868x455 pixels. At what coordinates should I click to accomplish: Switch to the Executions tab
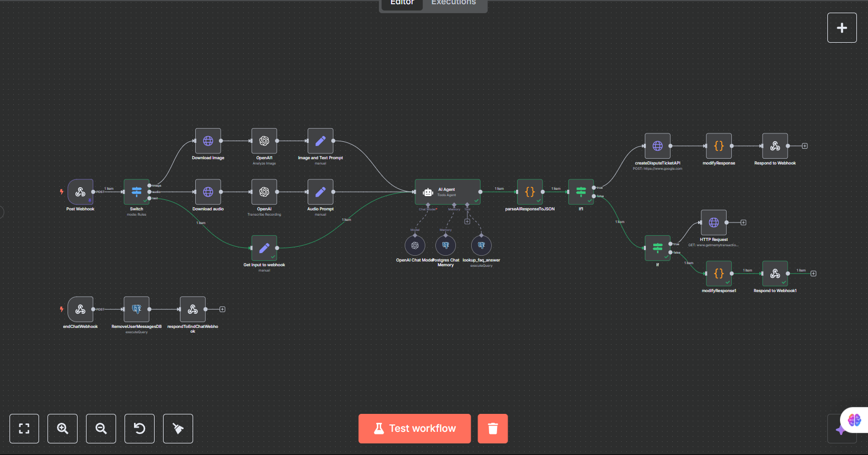(x=453, y=3)
